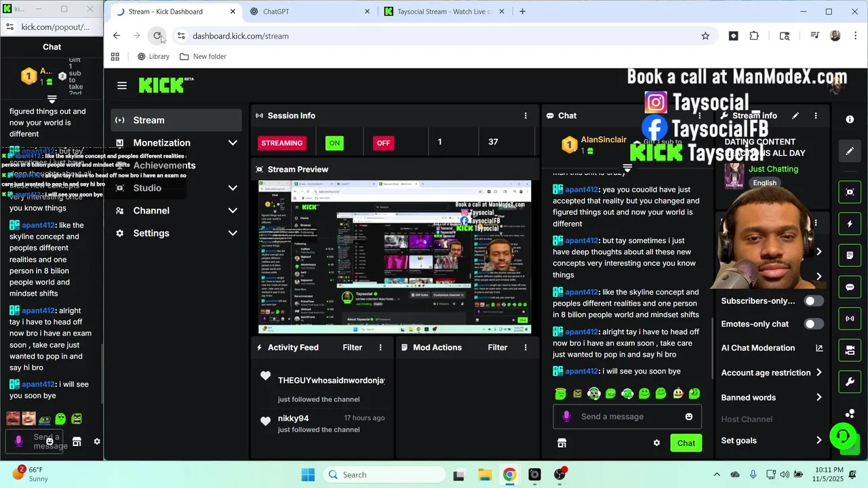Click the chat bubble icon in right sidebar
The height and width of the screenshot is (488, 868).
pos(850,287)
